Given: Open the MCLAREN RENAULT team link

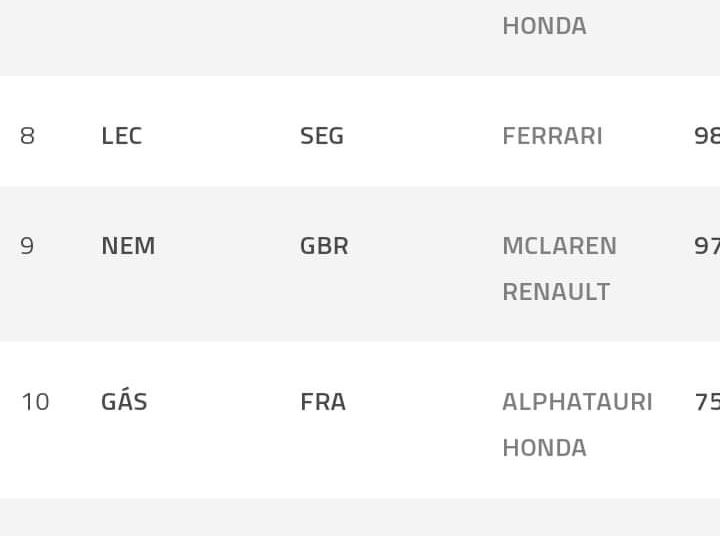Looking at the screenshot, I should (x=559, y=268).
